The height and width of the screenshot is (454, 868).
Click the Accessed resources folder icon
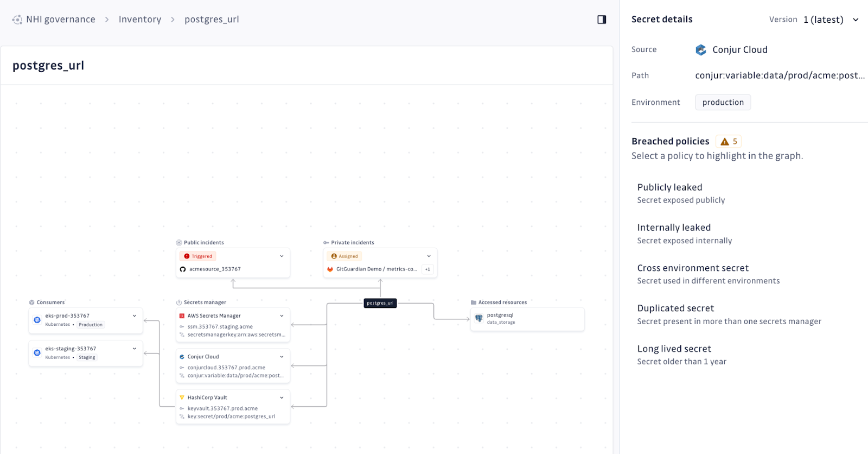474,302
